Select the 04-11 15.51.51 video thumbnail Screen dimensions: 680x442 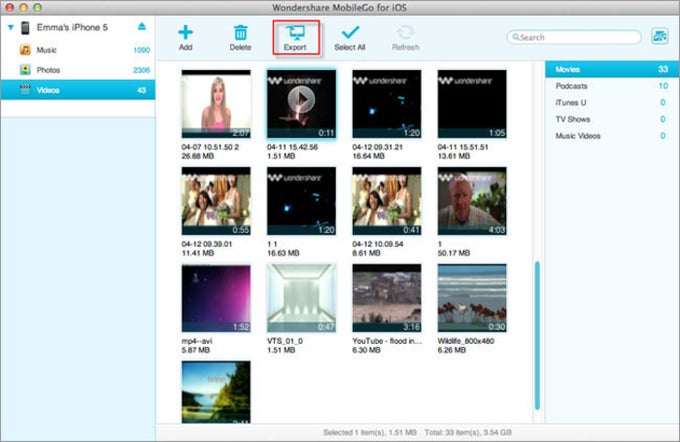[x=472, y=104]
